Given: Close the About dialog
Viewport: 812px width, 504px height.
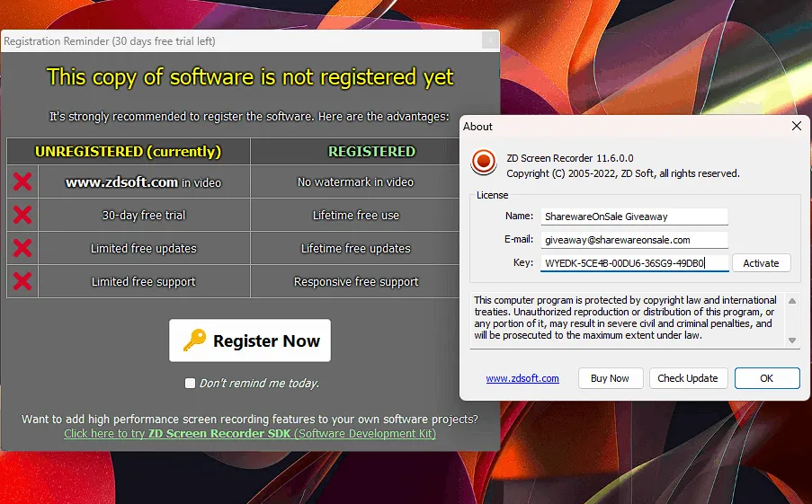Looking at the screenshot, I should (x=796, y=127).
